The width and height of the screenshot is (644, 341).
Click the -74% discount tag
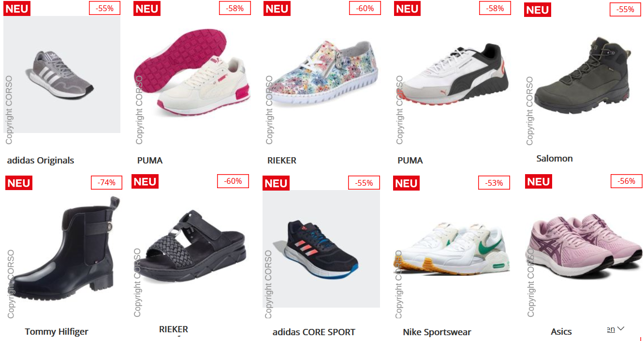(x=106, y=183)
